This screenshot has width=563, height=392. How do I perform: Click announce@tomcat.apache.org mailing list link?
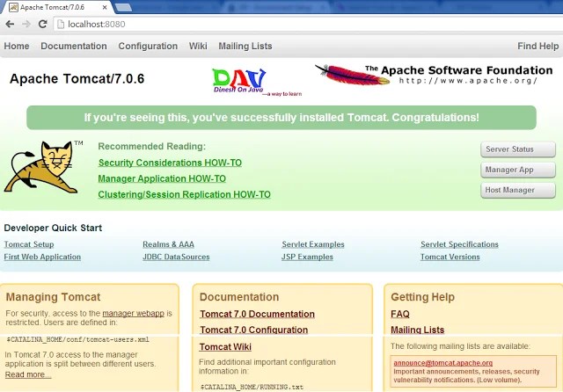click(x=443, y=363)
